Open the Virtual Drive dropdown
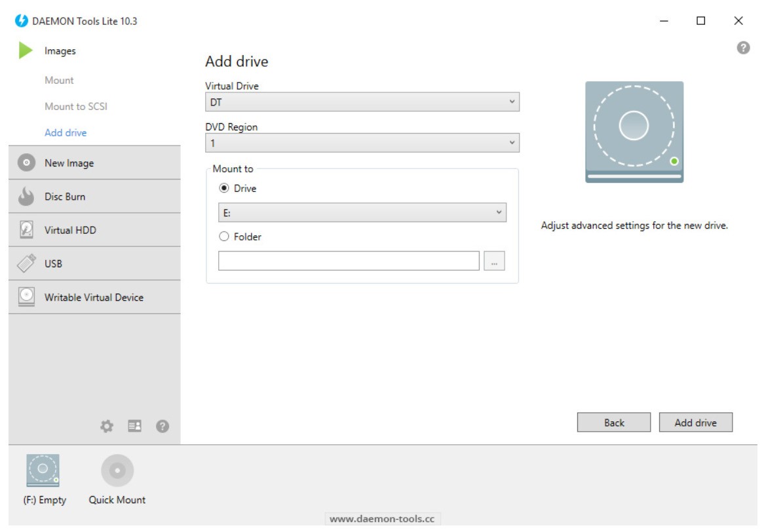 362,102
